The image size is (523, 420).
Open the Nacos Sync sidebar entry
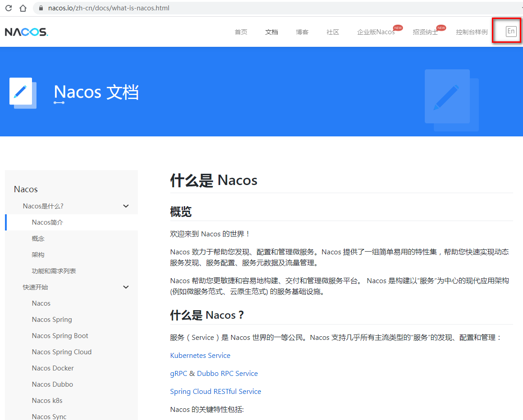49,417
